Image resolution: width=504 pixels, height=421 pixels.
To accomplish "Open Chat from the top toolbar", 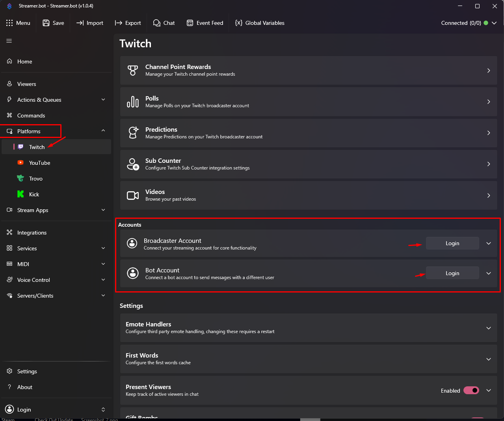I will (x=164, y=23).
